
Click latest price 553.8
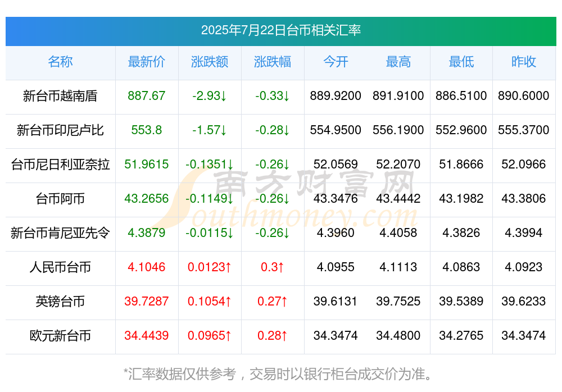tap(147, 130)
